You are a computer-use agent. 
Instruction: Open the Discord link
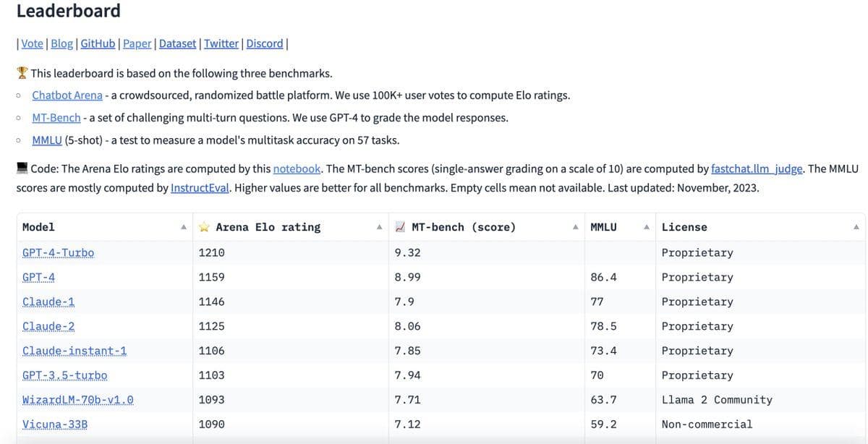(265, 43)
